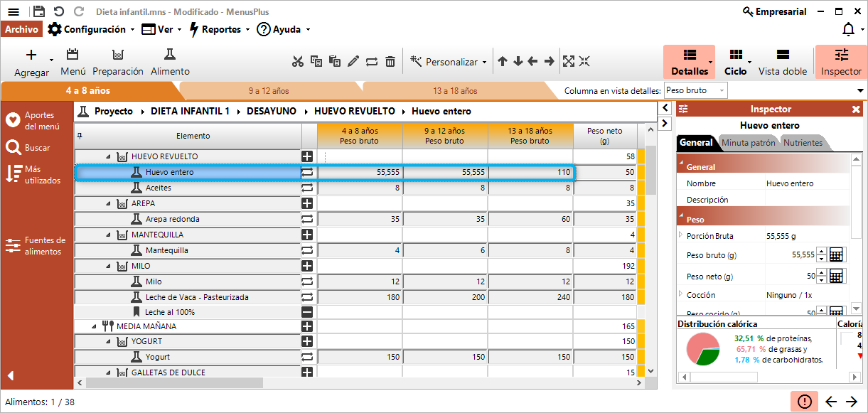Click the alert icon in status bar
Screen dimensions: 868x413
point(804,402)
